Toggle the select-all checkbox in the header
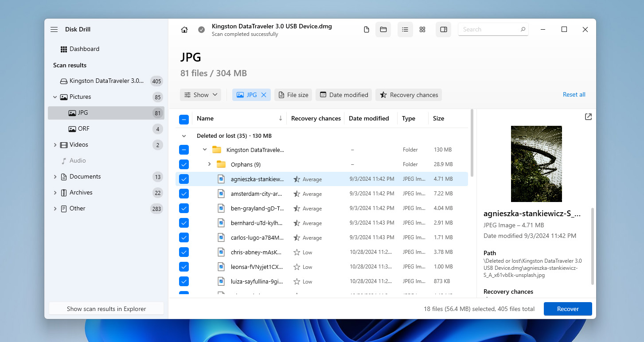 (x=183, y=118)
